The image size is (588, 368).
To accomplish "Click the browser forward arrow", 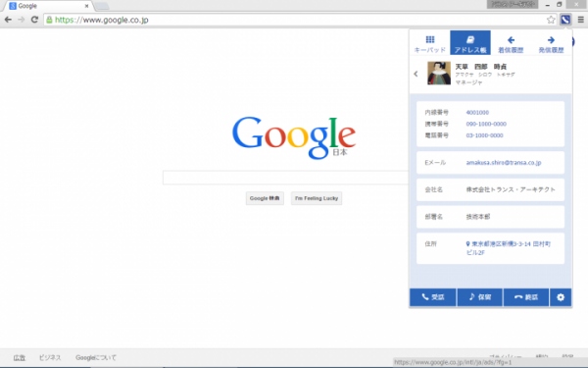I will coord(22,20).
